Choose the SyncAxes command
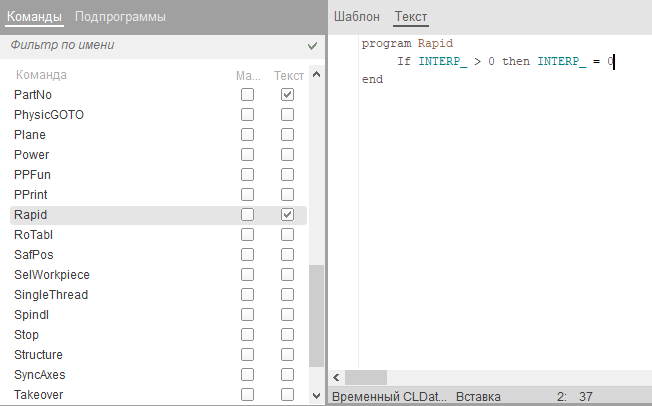Screen dimensions: 652x406 tap(40, 375)
